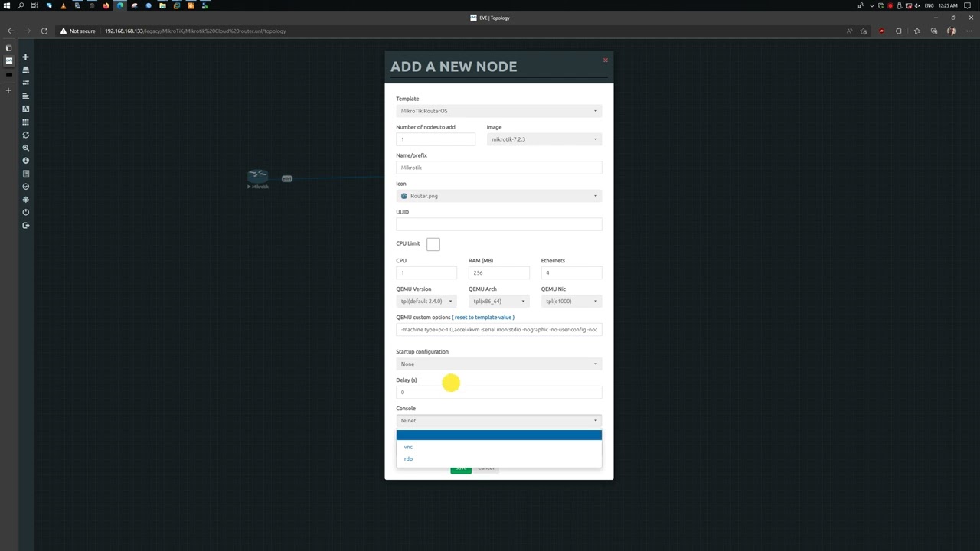Open the notification center icon in system tray
Image resolution: width=980 pixels, height=551 pixels.
tap(968, 5)
